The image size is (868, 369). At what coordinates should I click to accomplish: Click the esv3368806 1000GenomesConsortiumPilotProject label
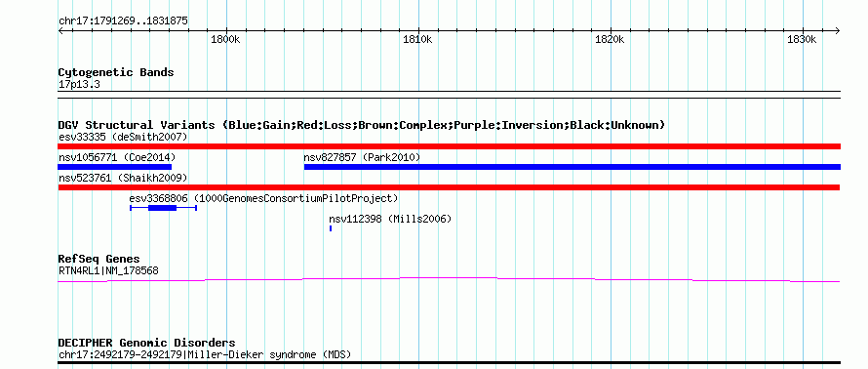(x=263, y=198)
